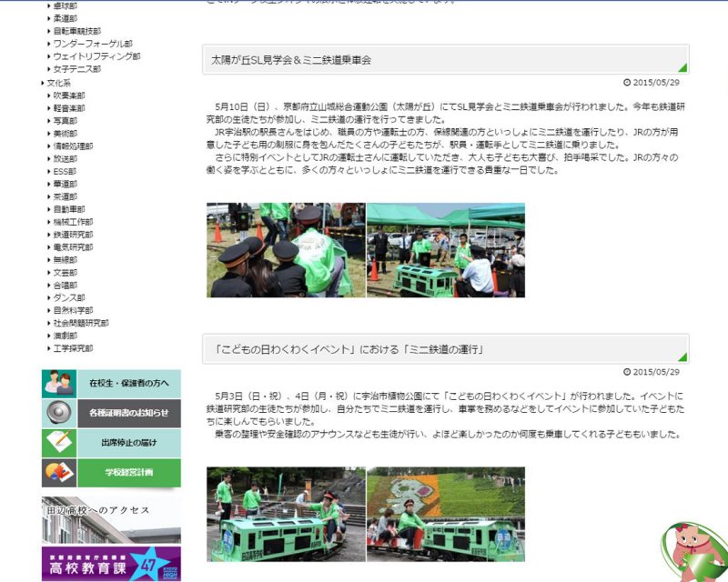Open the 学校経営計画 green button
The width and height of the screenshot is (728, 582).
(127, 473)
